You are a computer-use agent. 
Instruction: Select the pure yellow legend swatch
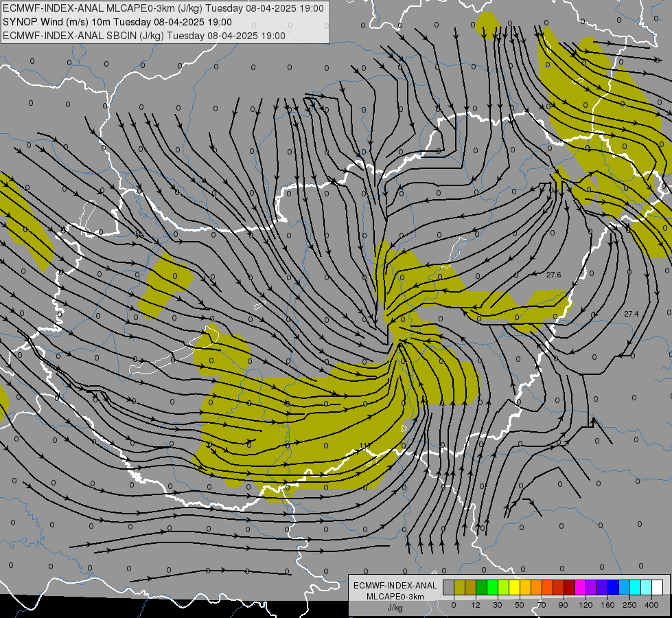click(515, 587)
